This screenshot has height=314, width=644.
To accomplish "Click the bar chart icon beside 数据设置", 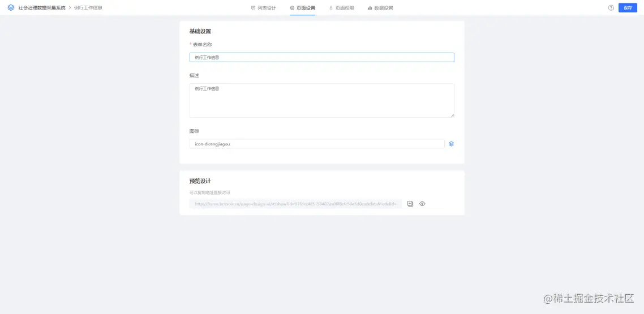I will 370,8.
